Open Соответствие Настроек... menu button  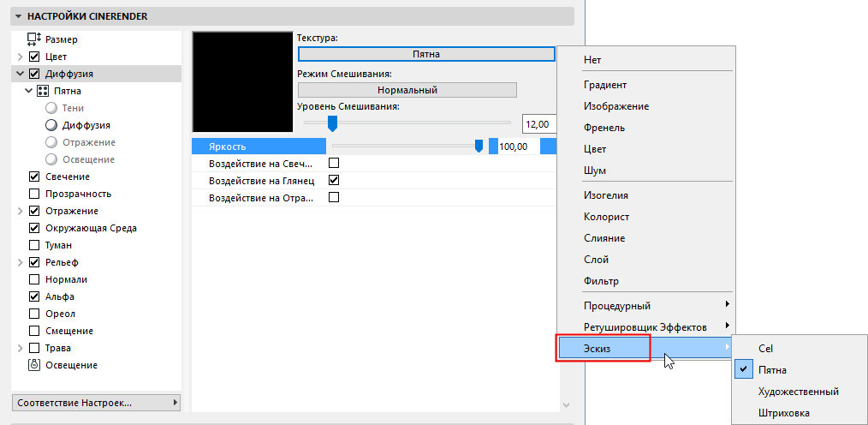click(x=96, y=403)
